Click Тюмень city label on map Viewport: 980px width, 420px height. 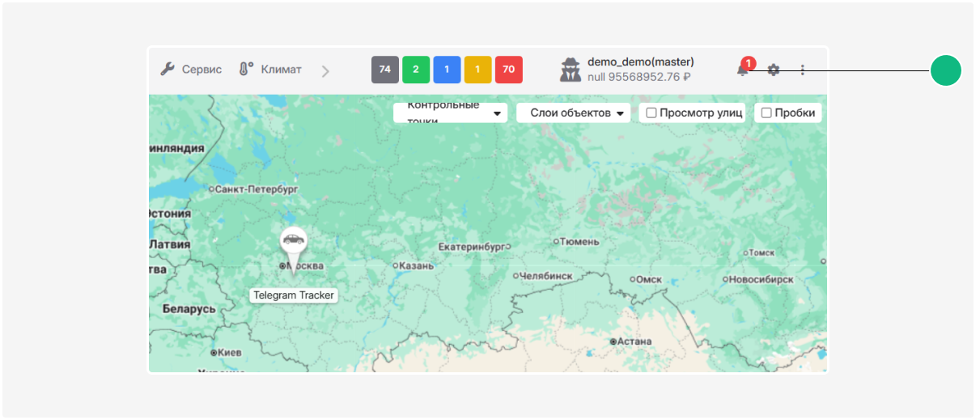tap(579, 241)
